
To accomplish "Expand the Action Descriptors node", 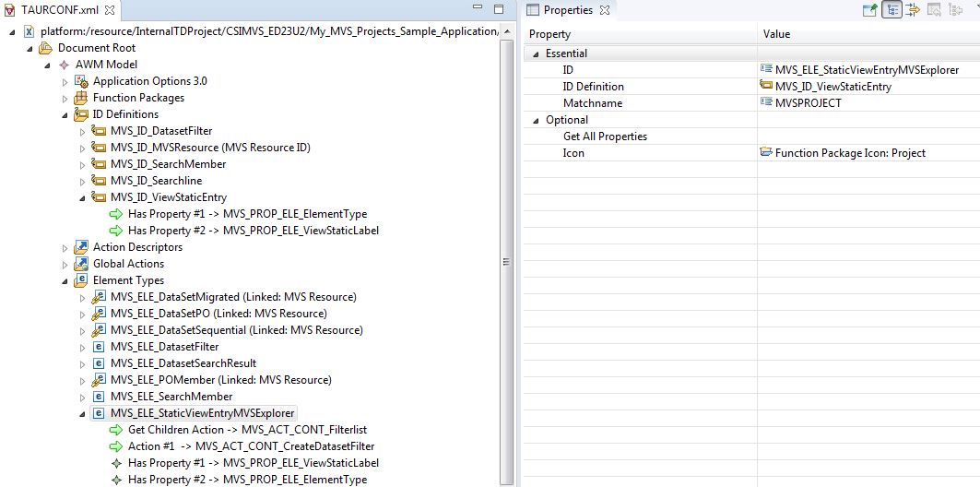I will click(x=65, y=247).
